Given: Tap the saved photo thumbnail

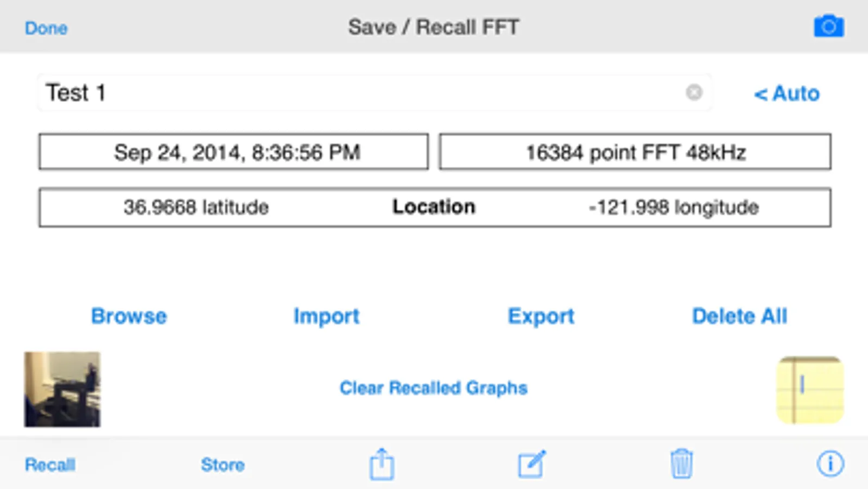Looking at the screenshot, I should [x=62, y=390].
